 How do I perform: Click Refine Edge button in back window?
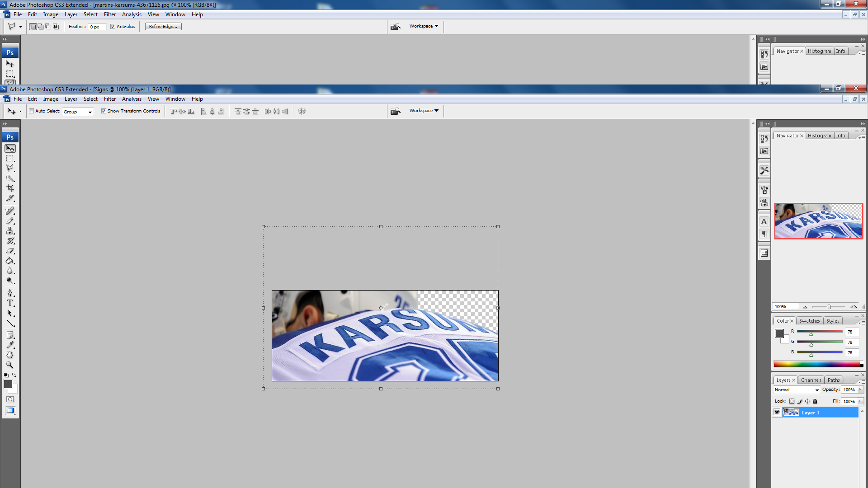tap(163, 27)
